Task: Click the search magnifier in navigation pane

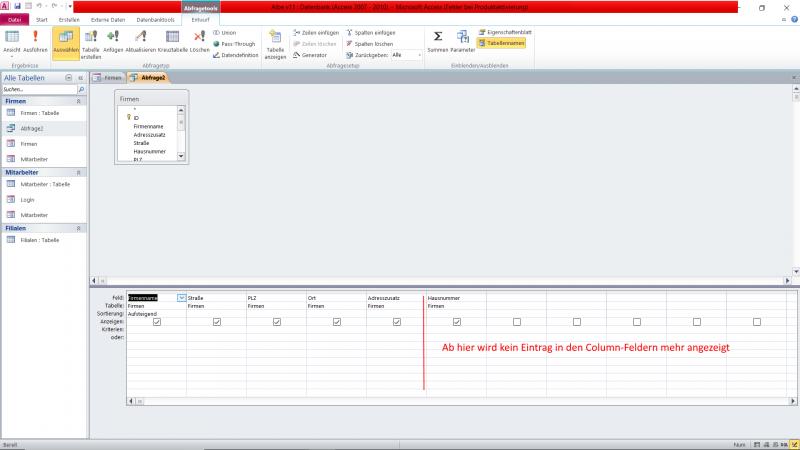Action: [x=81, y=89]
